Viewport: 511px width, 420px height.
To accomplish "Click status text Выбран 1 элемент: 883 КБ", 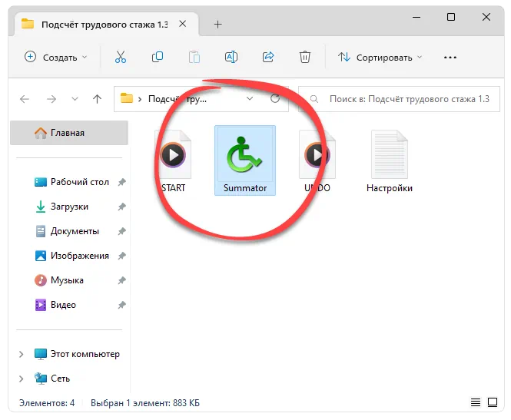I will [145, 403].
